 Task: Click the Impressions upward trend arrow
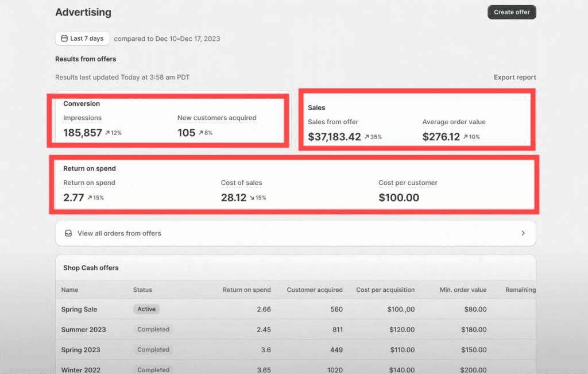107,133
